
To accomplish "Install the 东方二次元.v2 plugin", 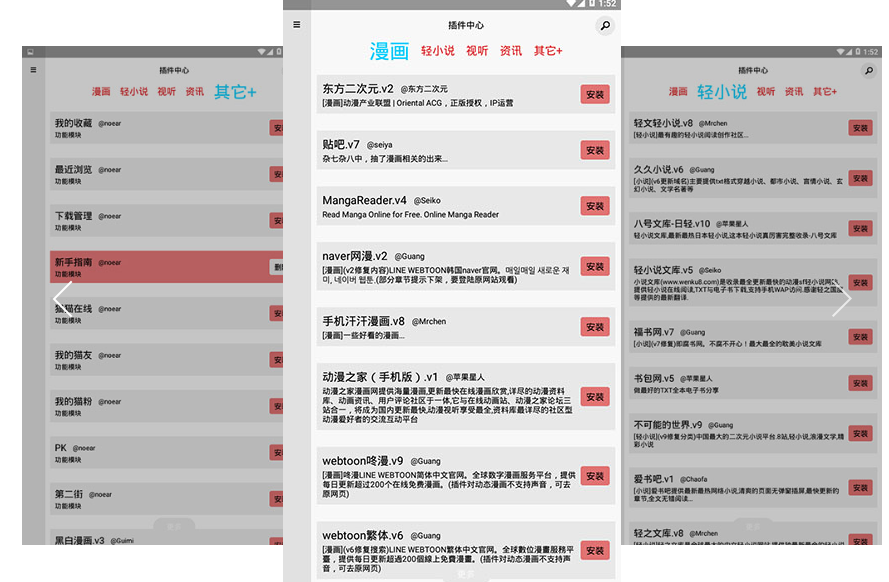I will coord(595,95).
